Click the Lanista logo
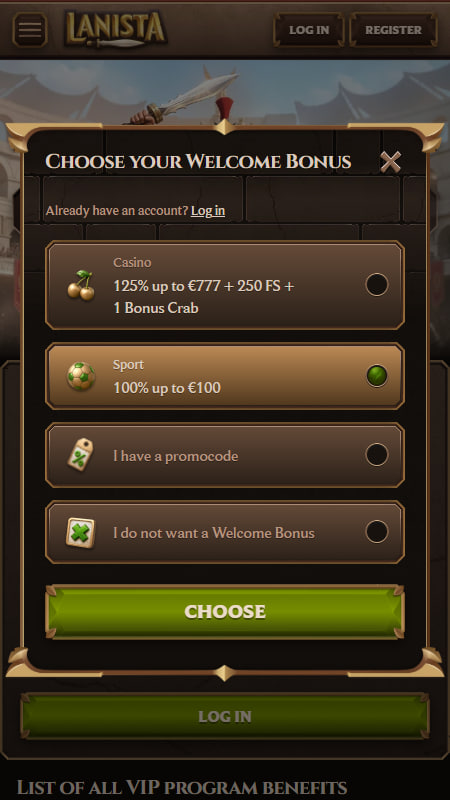The height and width of the screenshot is (800, 450). coord(116,29)
